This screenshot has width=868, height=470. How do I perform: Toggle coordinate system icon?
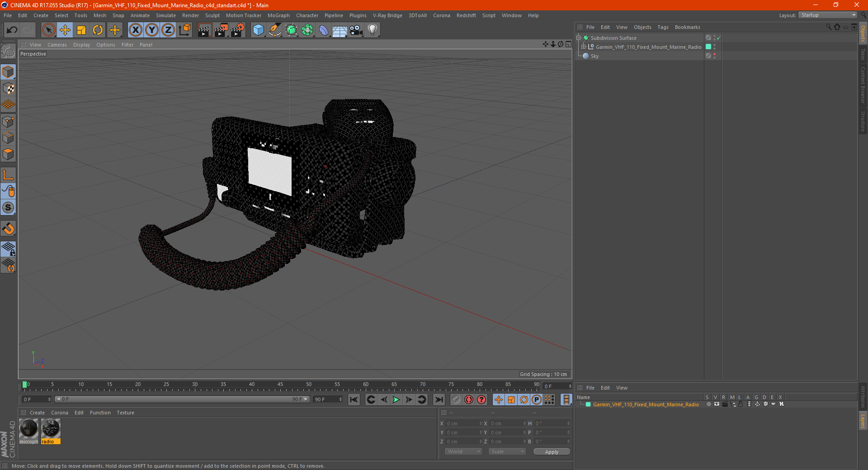coord(184,30)
